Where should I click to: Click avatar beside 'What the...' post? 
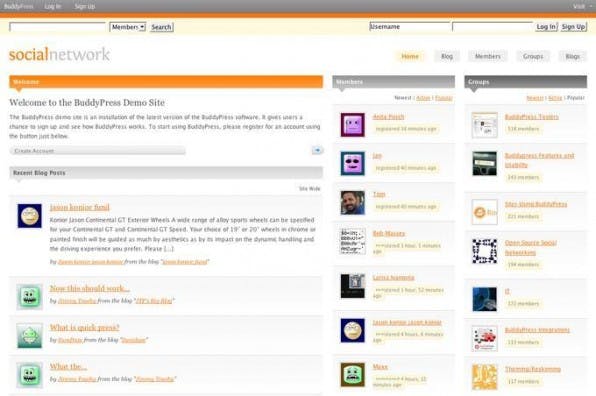click(30, 375)
